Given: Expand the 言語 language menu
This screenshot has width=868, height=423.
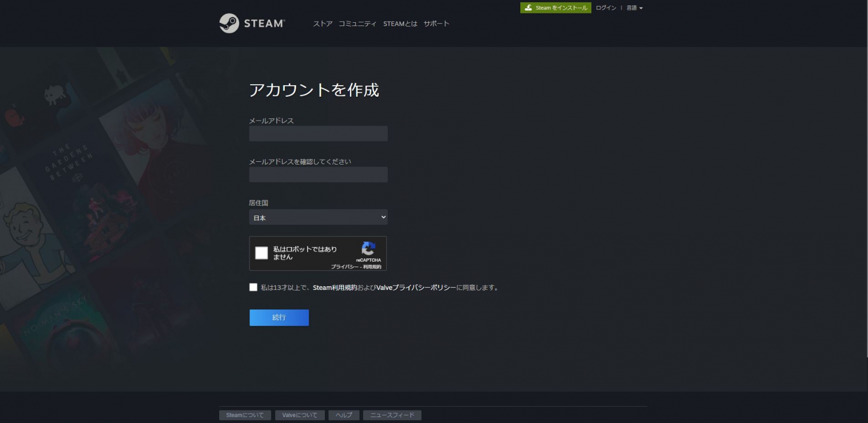Looking at the screenshot, I should (634, 8).
